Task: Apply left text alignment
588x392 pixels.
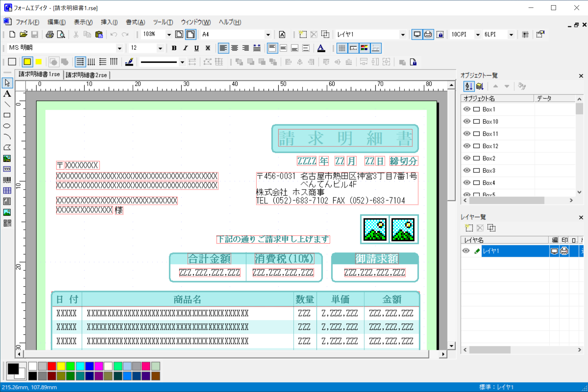Action: 223,48
